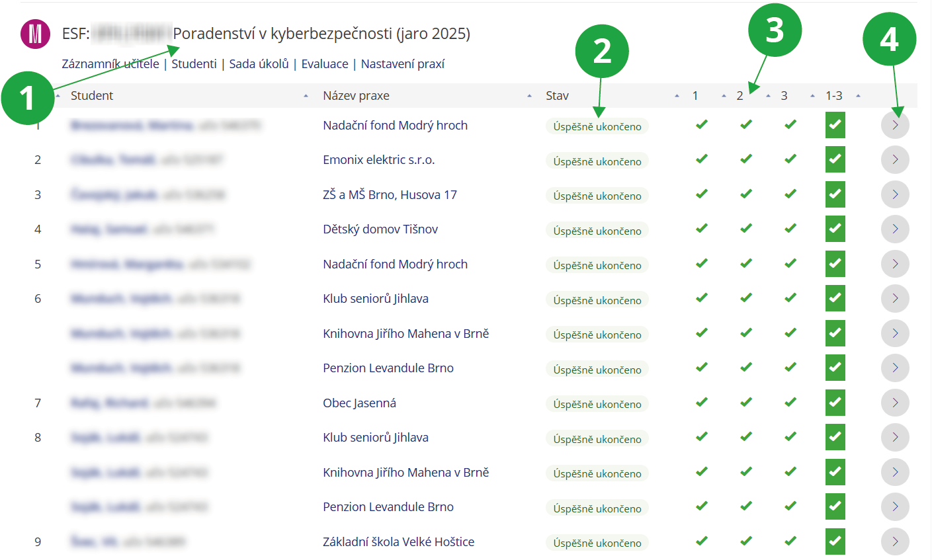Open detail arrow for Základní škola Velké Hoštice
The image size is (932, 560).
coord(895,541)
